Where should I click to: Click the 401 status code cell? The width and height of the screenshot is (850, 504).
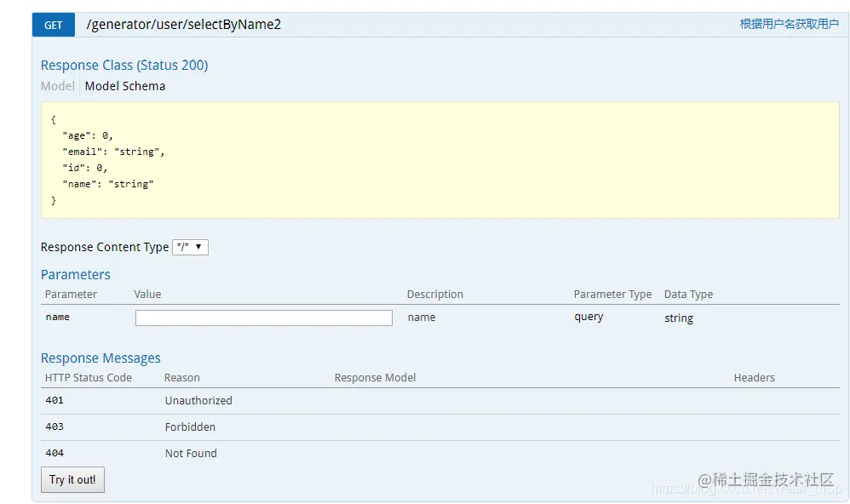[x=55, y=400]
